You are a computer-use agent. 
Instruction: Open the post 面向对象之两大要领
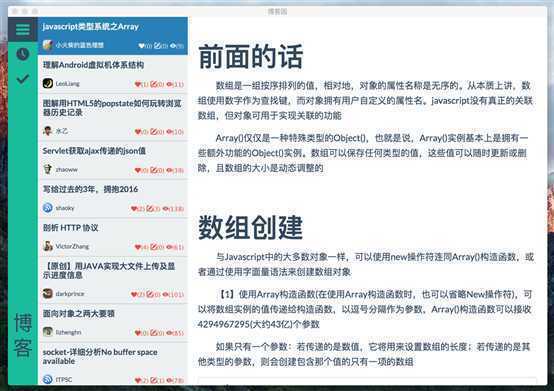78,314
